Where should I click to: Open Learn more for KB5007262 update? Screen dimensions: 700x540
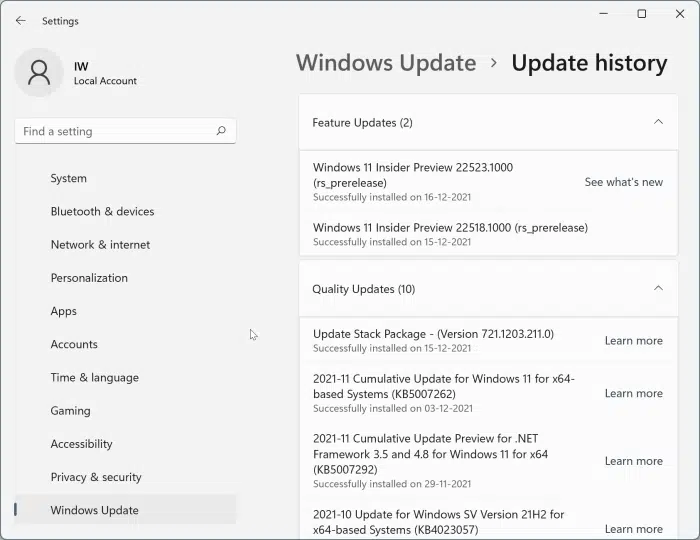coord(633,394)
